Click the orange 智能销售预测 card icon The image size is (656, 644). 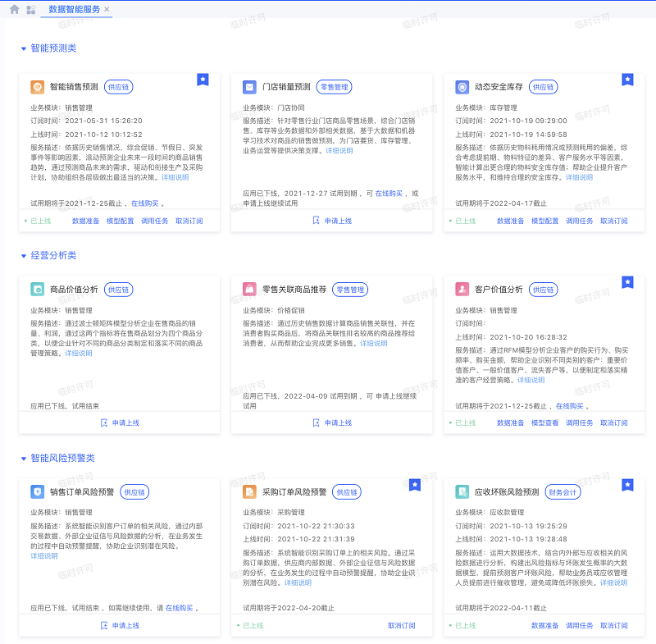37,86
